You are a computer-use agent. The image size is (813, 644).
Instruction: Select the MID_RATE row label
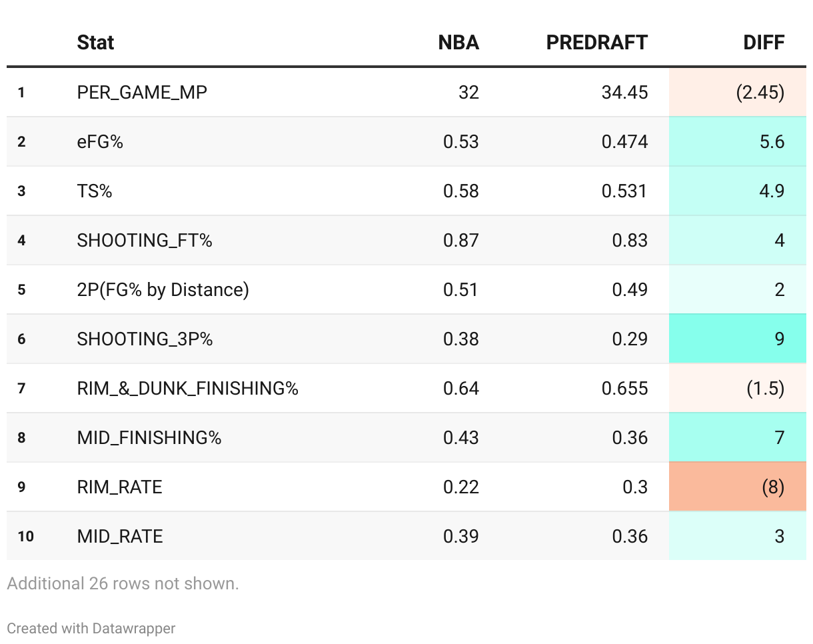coord(120,536)
